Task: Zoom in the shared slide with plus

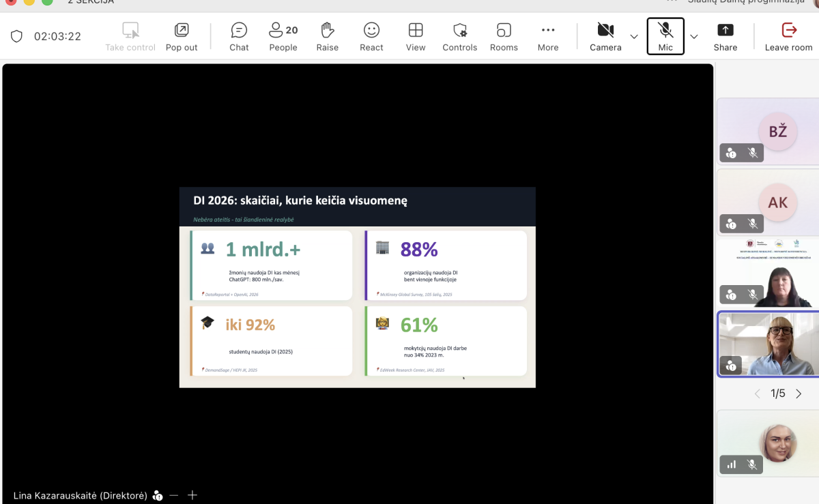Action: point(192,495)
